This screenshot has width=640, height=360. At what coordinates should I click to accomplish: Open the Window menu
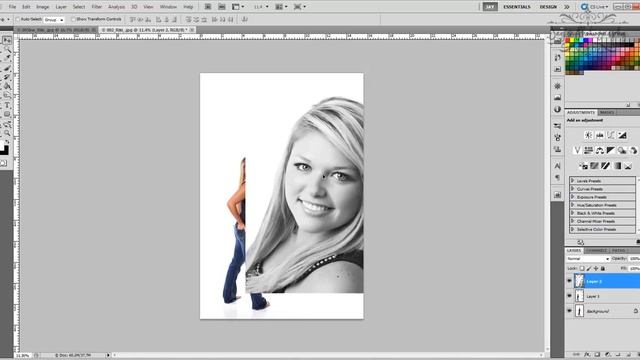tap(168, 7)
